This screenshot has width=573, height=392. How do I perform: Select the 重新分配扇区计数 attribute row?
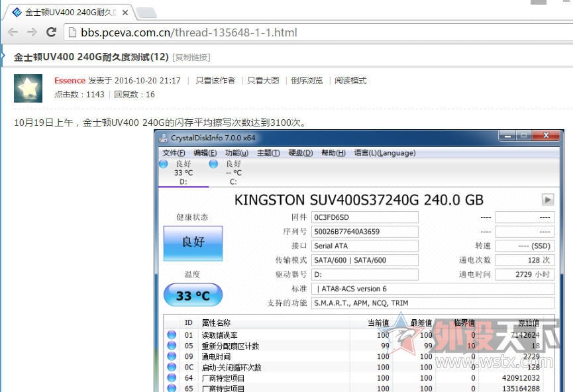pyautogui.click(x=359, y=346)
